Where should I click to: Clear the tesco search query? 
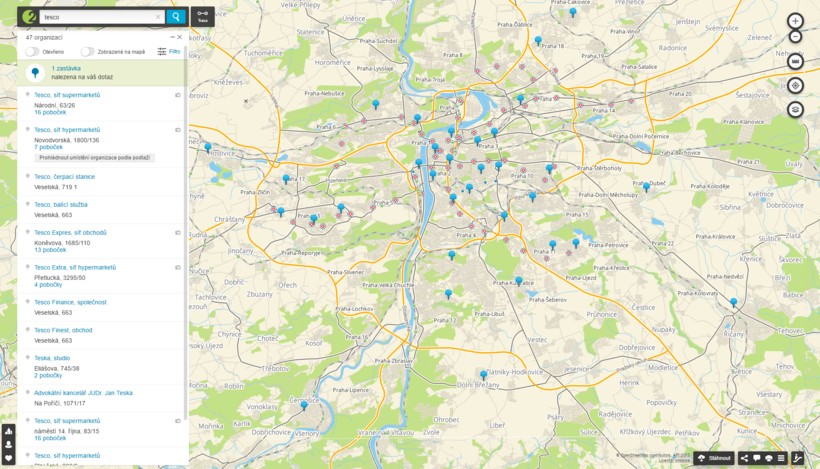tap(158, 17)
